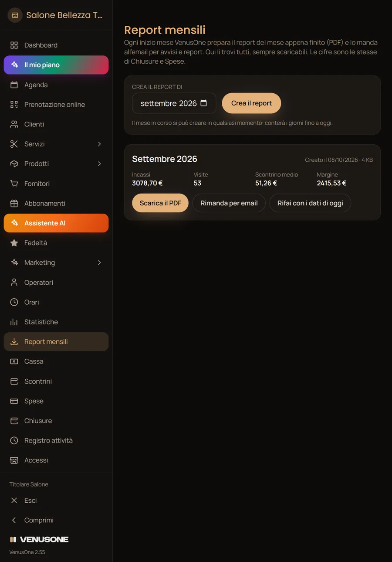
Task: Click the Scontrini wallet icon
Action: pos(14,381)
